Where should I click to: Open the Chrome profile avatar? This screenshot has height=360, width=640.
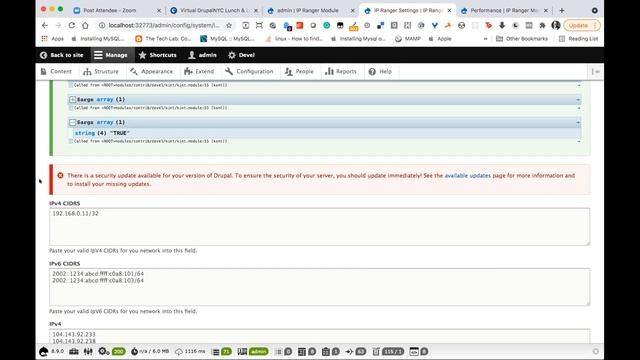point(556,25)
